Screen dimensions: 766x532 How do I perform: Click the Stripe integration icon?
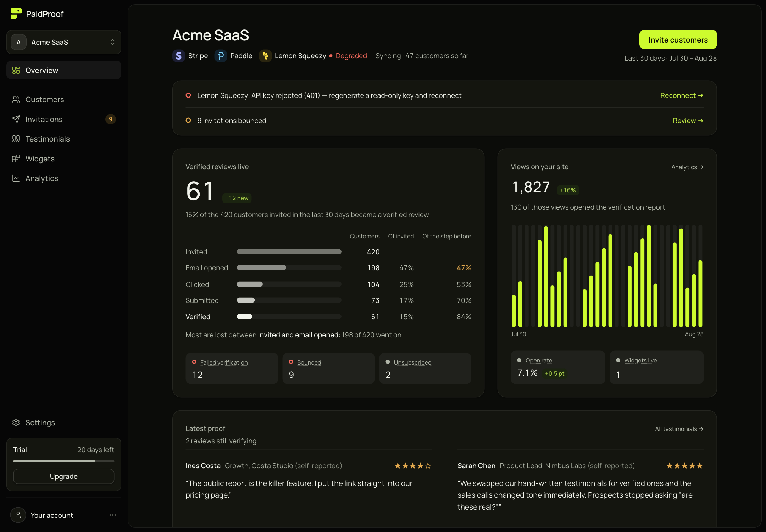click(x=179, y=56)
